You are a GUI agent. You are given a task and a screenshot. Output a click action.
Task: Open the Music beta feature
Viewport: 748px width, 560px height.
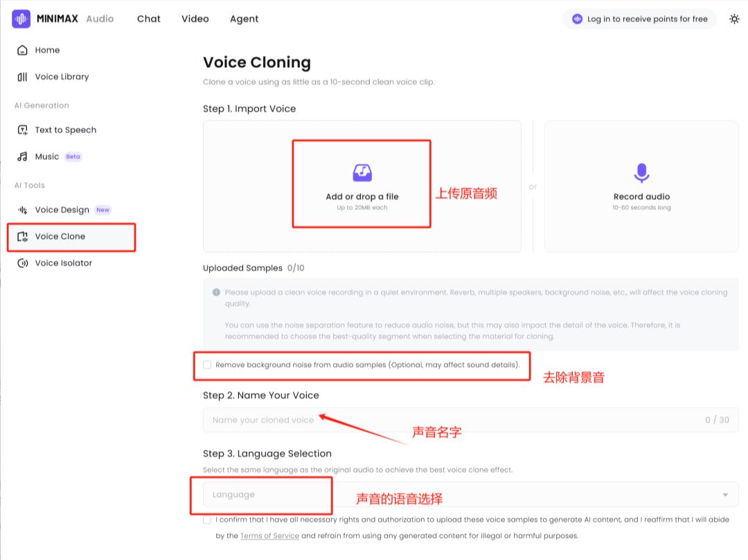[x=47, y=156]
